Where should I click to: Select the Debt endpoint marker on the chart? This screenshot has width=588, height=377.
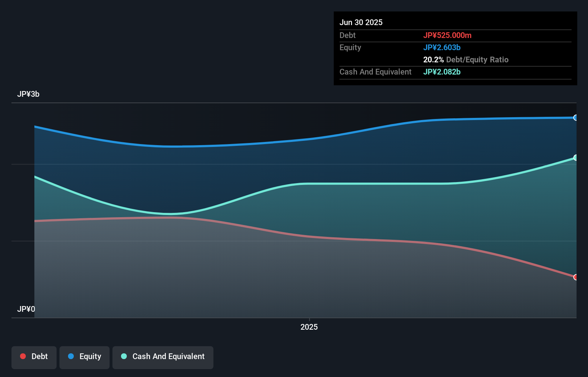[575, 277]
